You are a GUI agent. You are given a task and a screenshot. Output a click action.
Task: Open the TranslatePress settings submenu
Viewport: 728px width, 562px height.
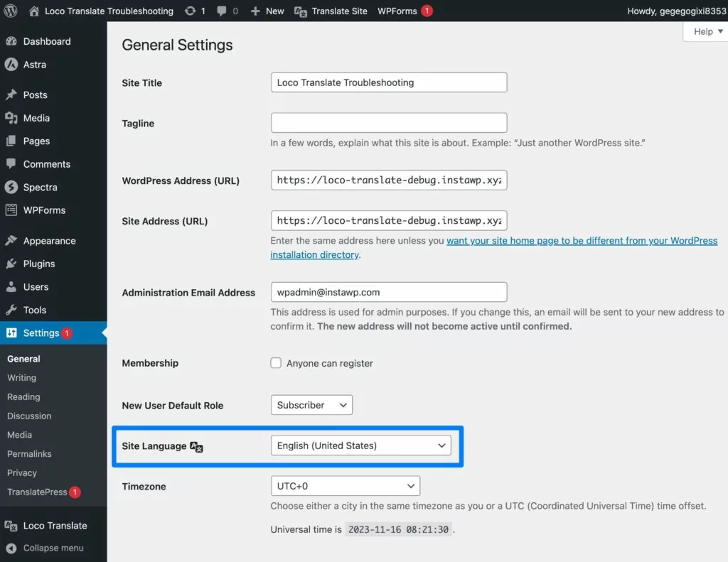37,492
